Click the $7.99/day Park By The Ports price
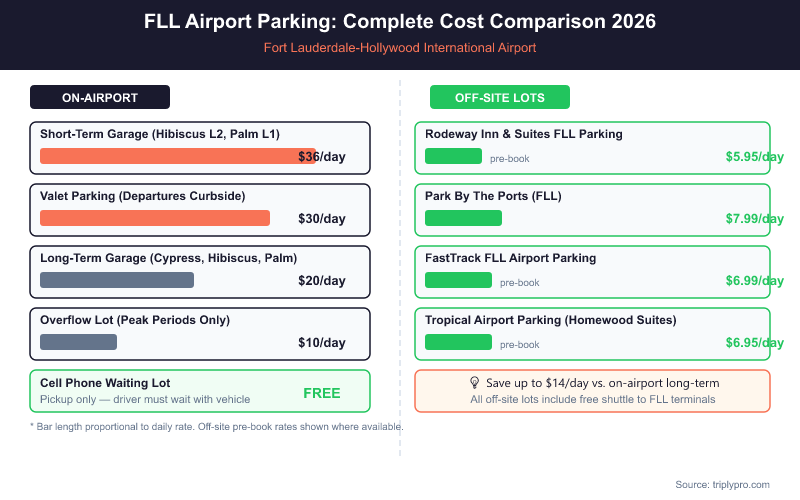 (x=755, y=219)
